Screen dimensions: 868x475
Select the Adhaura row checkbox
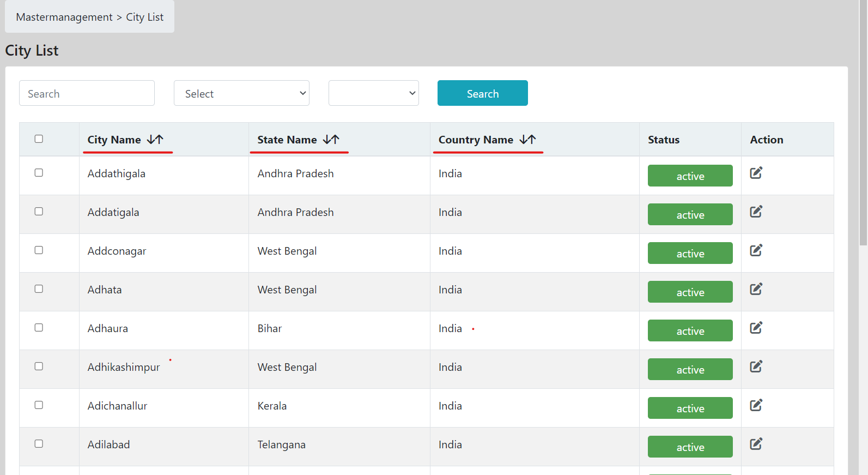[x=39, y=328]
